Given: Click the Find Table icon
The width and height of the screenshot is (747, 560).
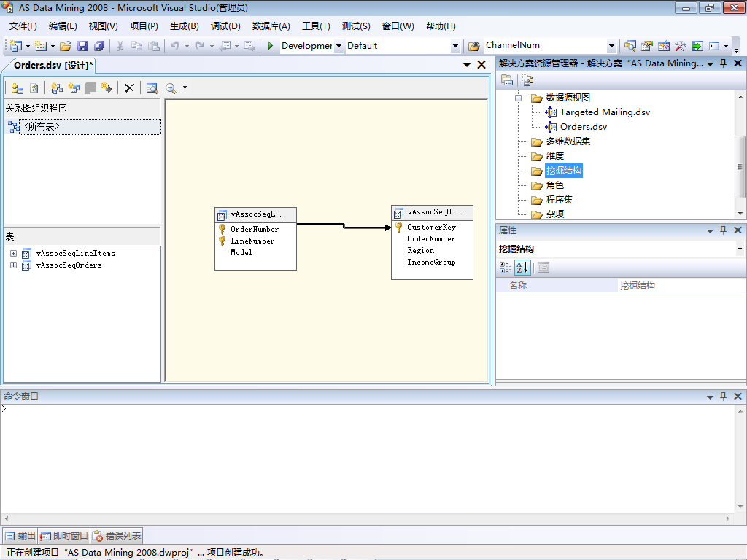Looking at the screenshot, I should [152, 88].
